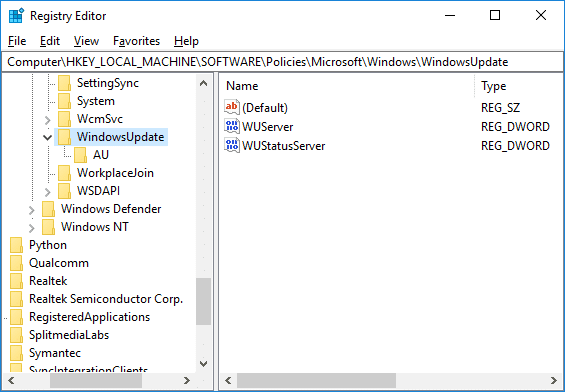Screen dimensions: 565x392
Task: Click the WorkplaceJoin folder icon
Action: pyautogui.click(x=64, y=173)
